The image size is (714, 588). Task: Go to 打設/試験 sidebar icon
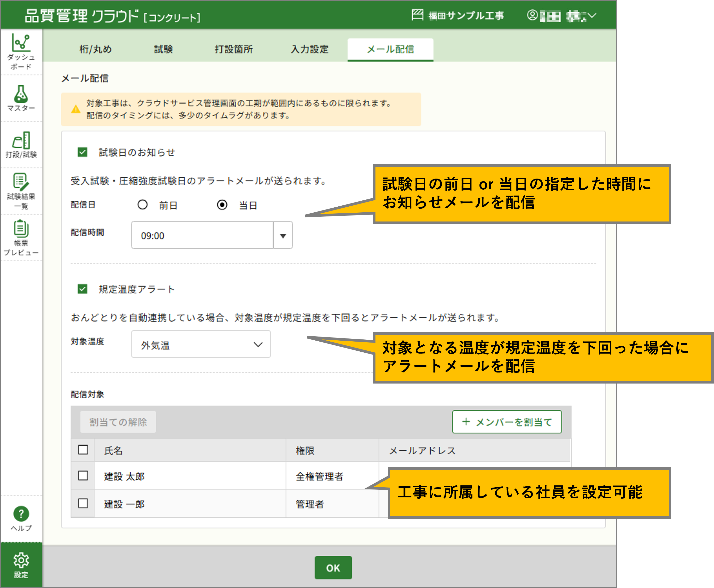[21, 140]
